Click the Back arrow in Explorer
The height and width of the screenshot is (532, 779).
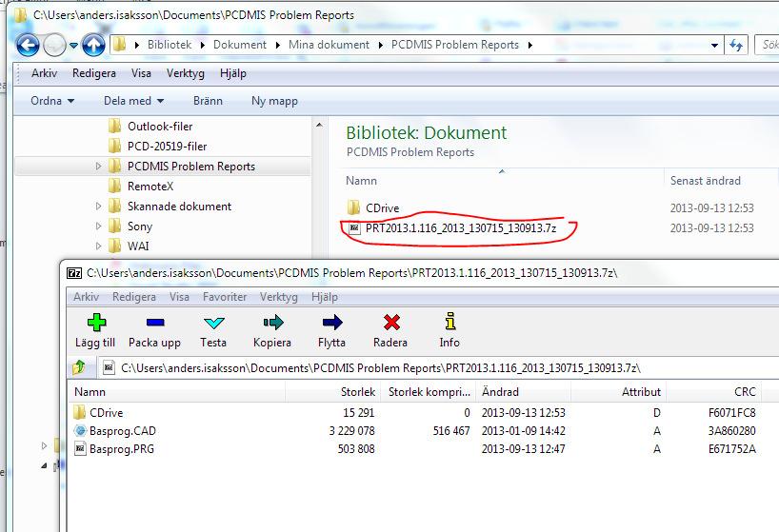[x=28, y=45]
